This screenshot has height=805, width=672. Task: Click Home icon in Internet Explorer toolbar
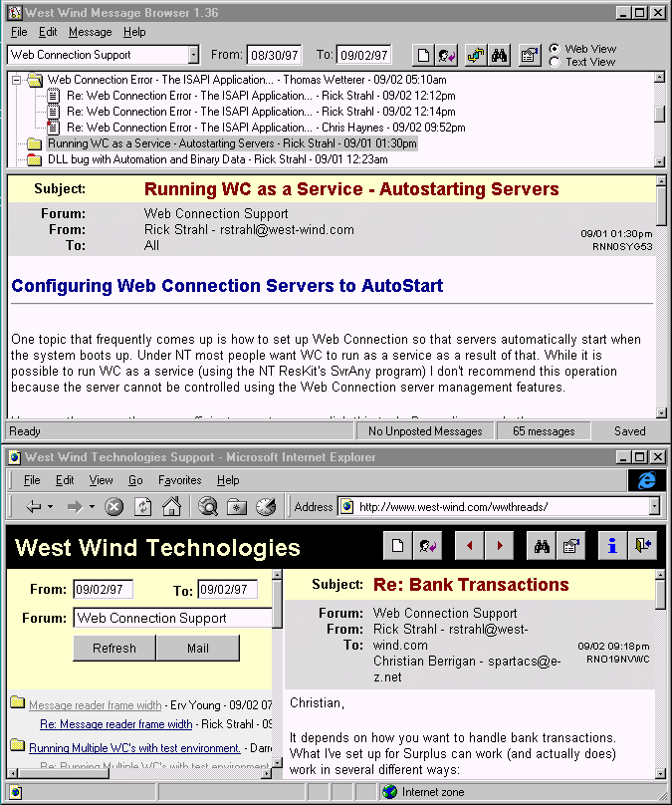tap(172, 507)
